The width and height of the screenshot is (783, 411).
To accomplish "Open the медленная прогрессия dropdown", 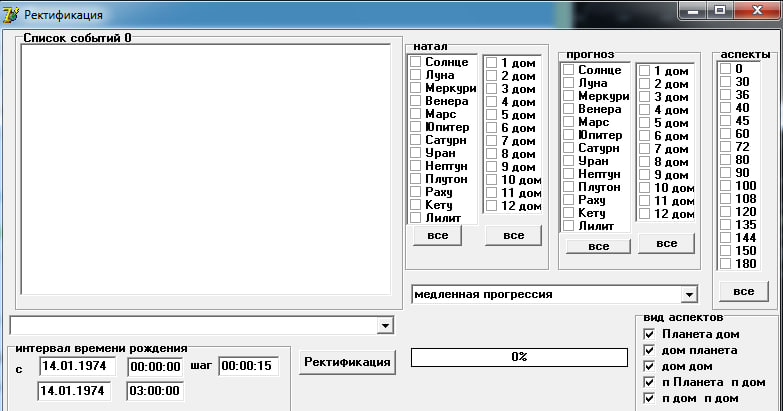I will (x=688, y=295).
